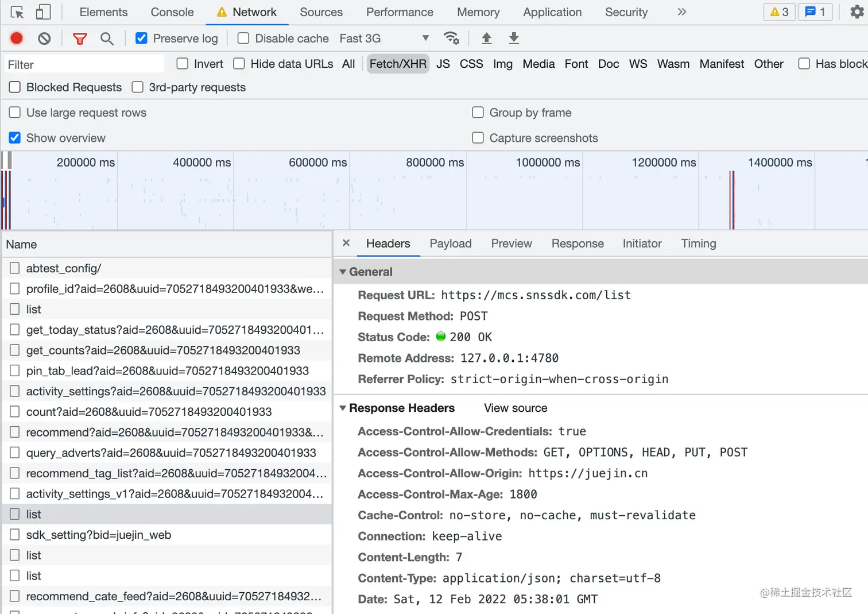The height and width of the screenshot is (614, 868).
Task: Filter requests by Wasm
Action: click(x=673, y=64)
